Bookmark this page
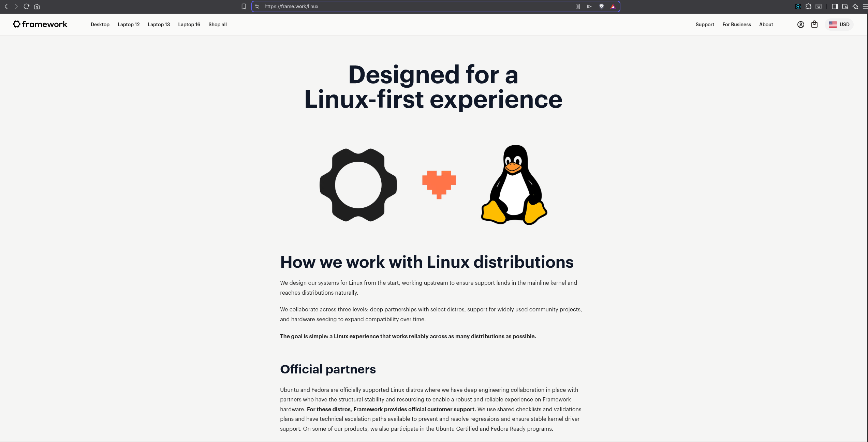 [244, 6]
